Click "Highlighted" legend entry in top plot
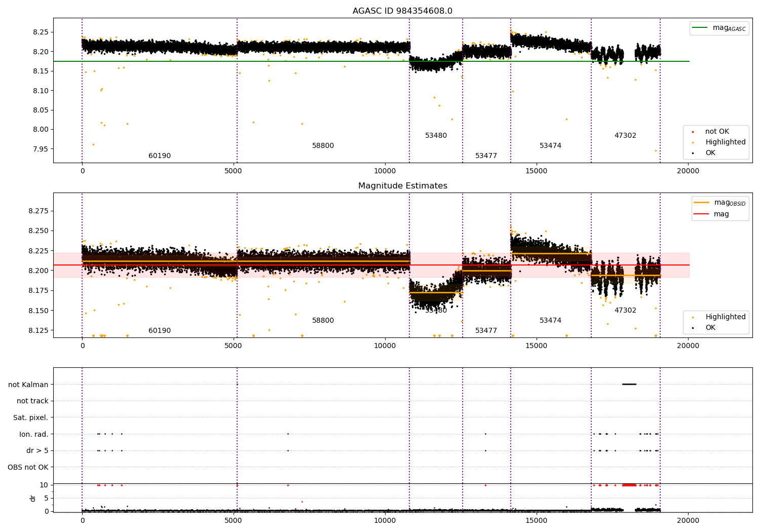 726,142
